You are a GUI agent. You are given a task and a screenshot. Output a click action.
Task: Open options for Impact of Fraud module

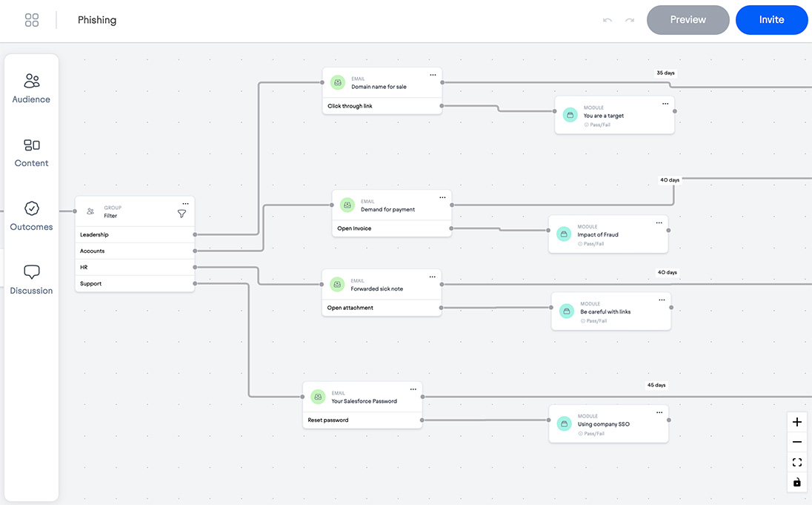[659, 223]
